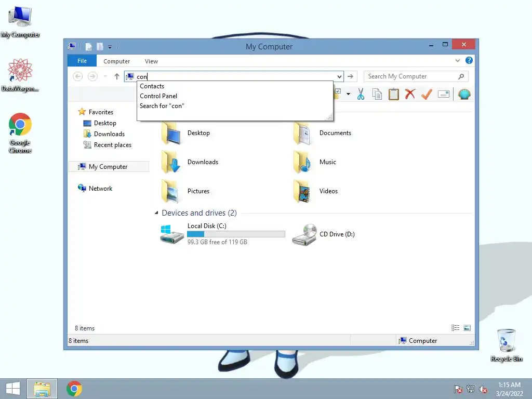Click the Paste clipboard icon
Screen dimensions: 532x399
394,95
